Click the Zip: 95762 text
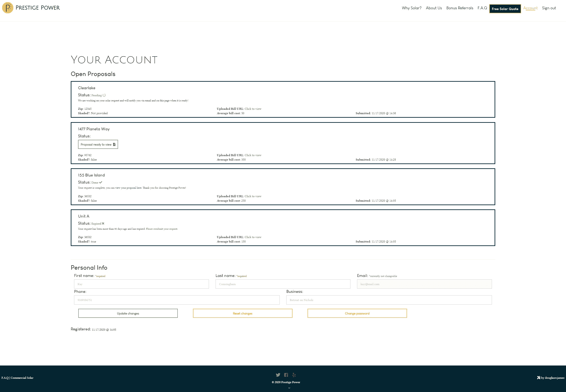The height and width of the screenshot is (392, 566). coord(85,155)
